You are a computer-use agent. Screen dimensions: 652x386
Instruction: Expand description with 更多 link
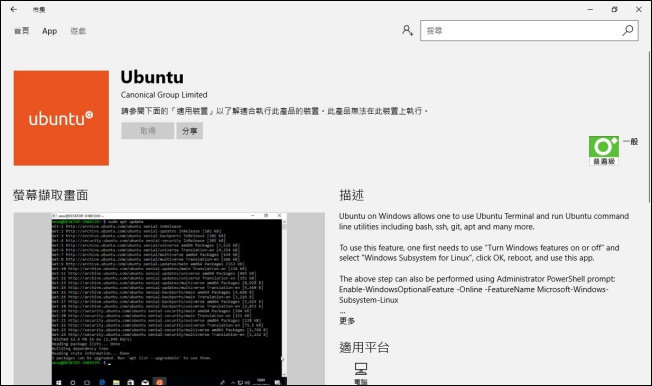[347, 321]
